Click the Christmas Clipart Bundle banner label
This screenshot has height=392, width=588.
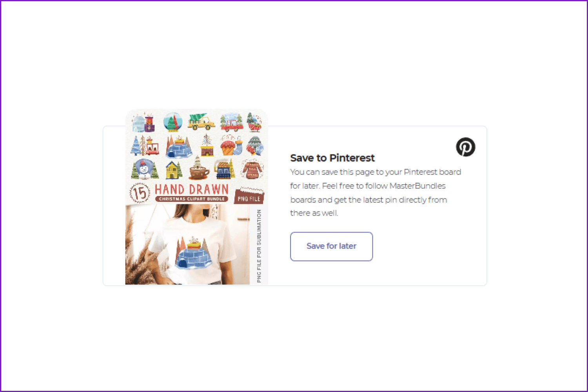coord(192,199)
